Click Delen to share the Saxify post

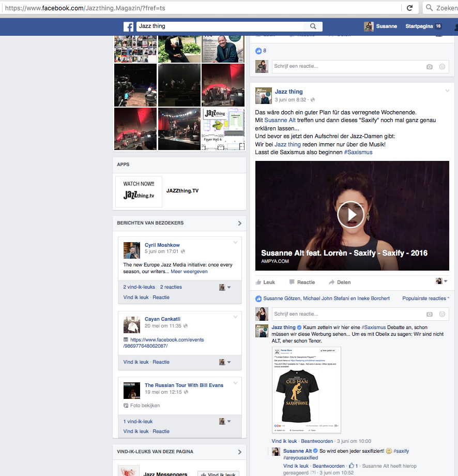click(x=340, y=282)
